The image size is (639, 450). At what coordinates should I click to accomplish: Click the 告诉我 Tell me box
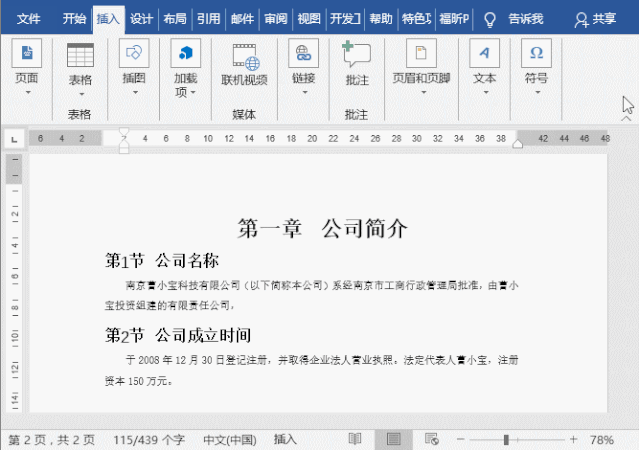point(526,19)
